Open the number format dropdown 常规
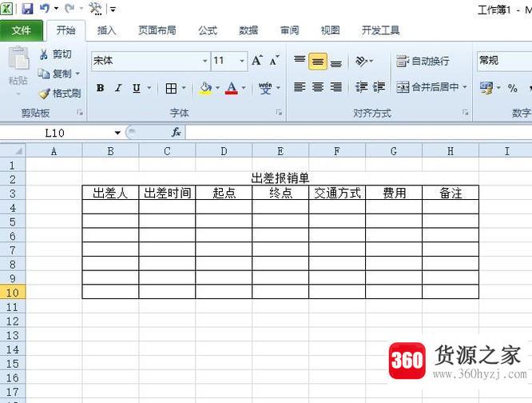The height and width of the screenshot is (403, 532). (504, 61)
